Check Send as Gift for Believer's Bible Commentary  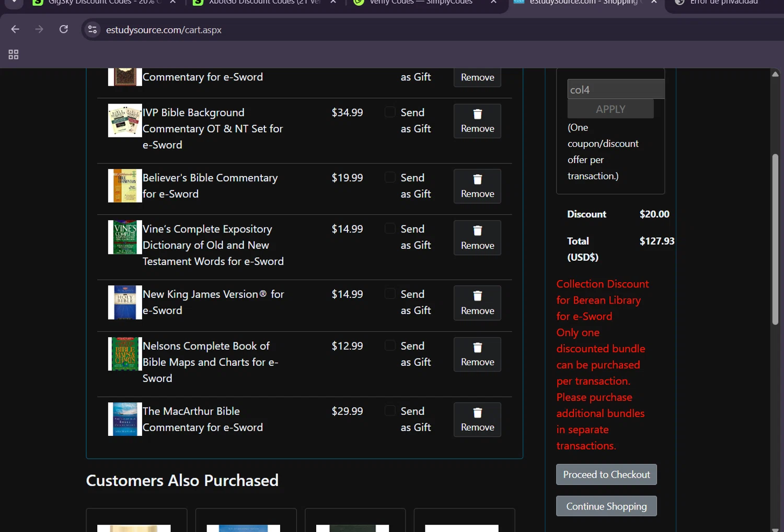(390, 177)
